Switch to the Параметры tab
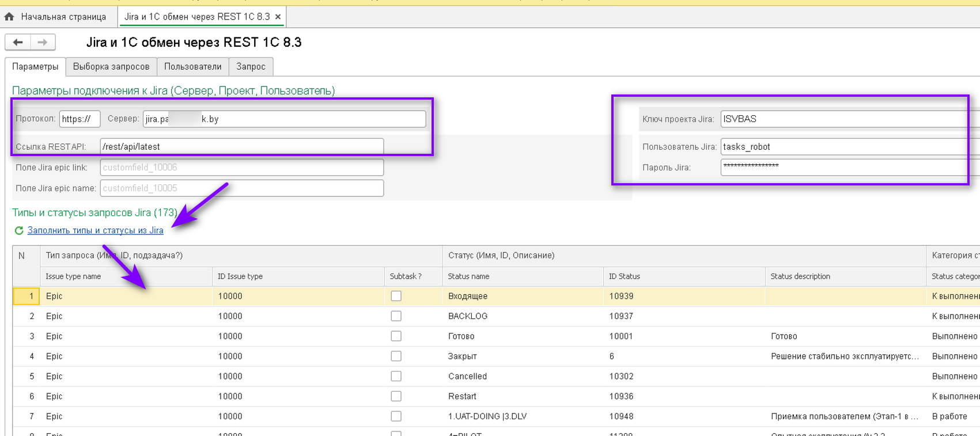The image size is (980, 436). (x=35, y=66)
